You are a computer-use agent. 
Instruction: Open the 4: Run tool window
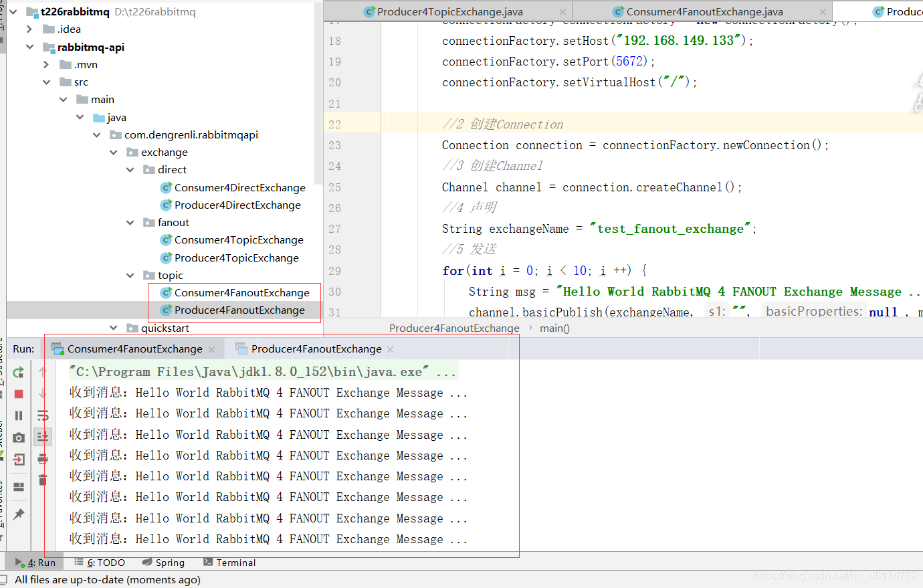(35, 563)
